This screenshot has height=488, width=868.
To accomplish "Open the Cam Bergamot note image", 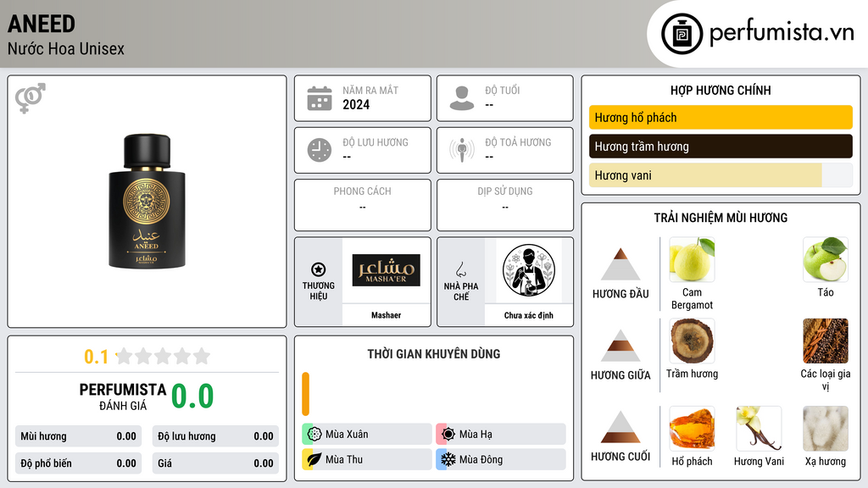I will coord(692,259).
